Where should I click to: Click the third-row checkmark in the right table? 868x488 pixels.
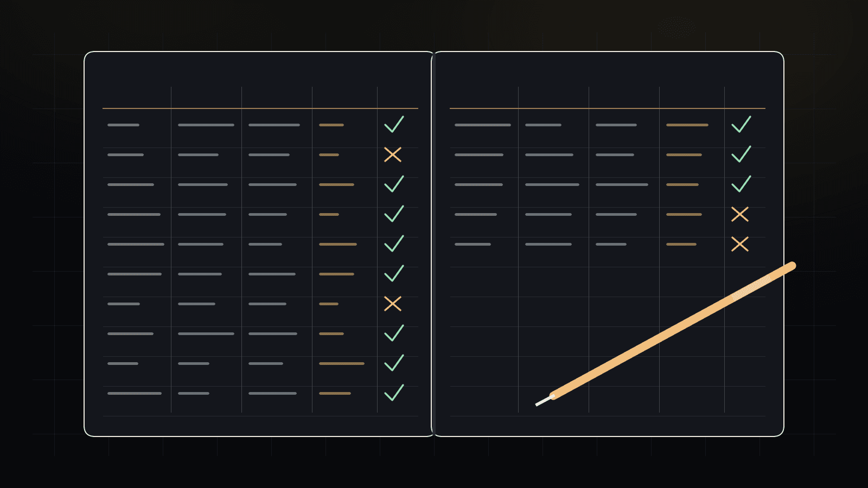(x=741, y=184)
